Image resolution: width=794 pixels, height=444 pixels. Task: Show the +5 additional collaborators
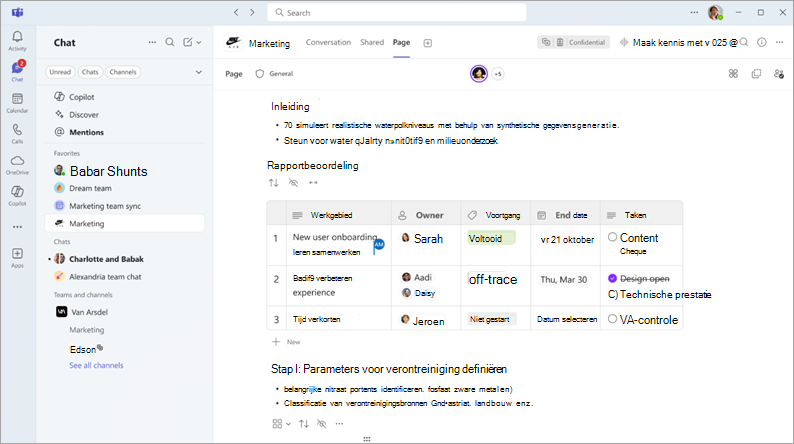498,74
